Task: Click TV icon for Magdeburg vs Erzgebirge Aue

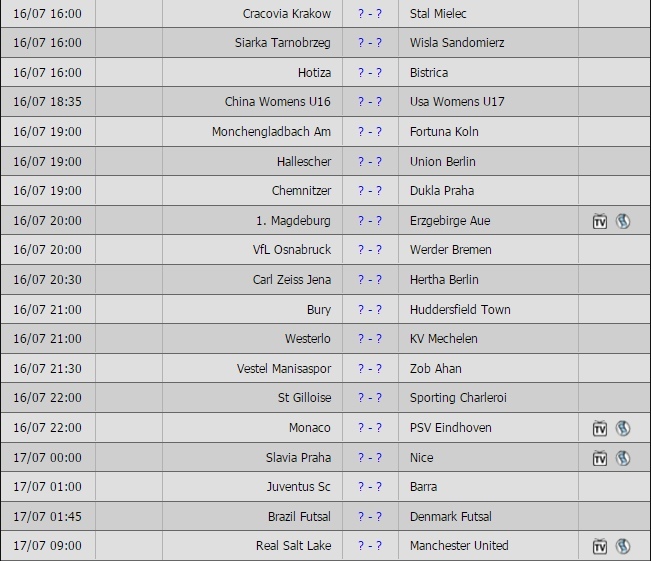Action: tap(600, 221)
